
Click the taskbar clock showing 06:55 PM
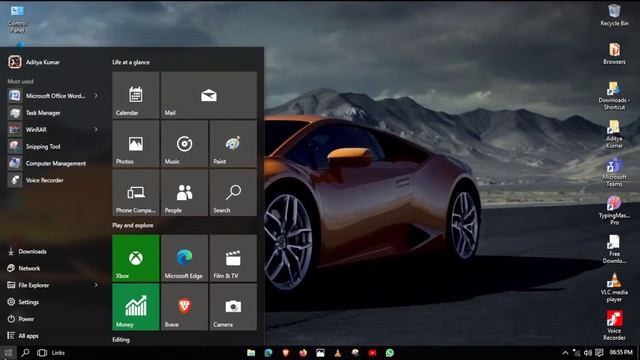coord(621,352)
